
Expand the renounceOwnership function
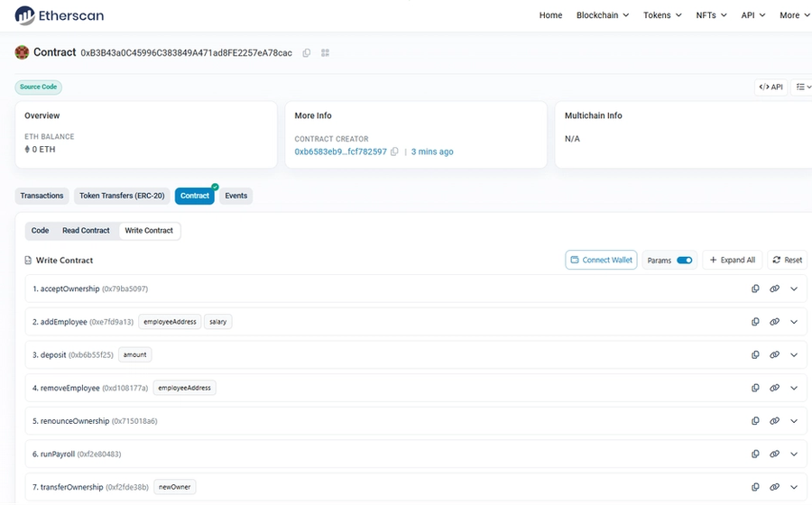tap(794, 421)
